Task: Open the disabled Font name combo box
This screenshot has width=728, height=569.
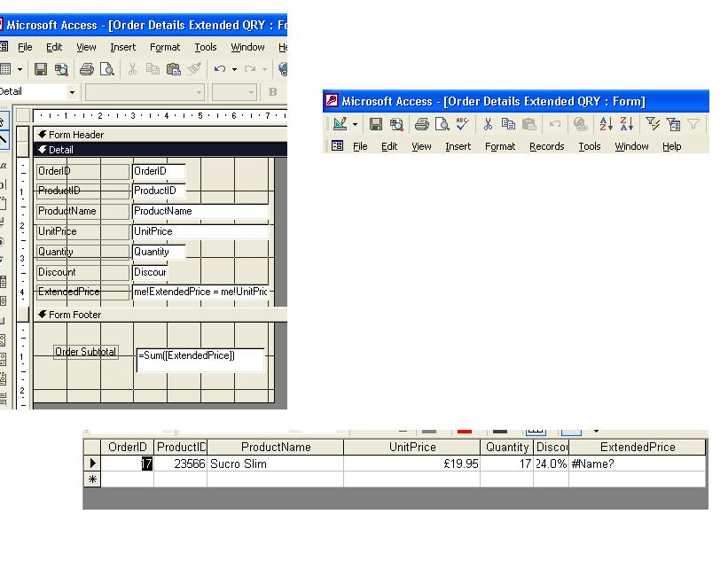Action: click(x=144, y=92)
